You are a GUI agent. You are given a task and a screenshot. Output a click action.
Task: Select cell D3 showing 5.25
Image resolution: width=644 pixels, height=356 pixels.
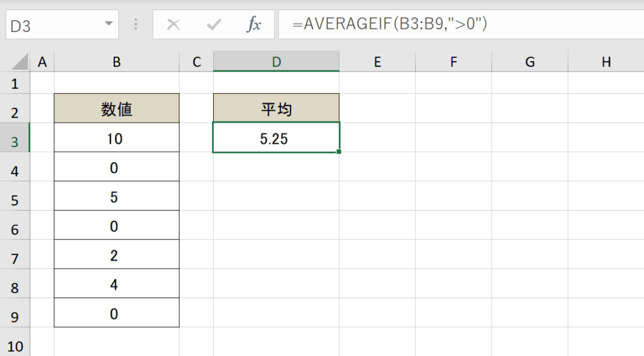coord(276,138)
